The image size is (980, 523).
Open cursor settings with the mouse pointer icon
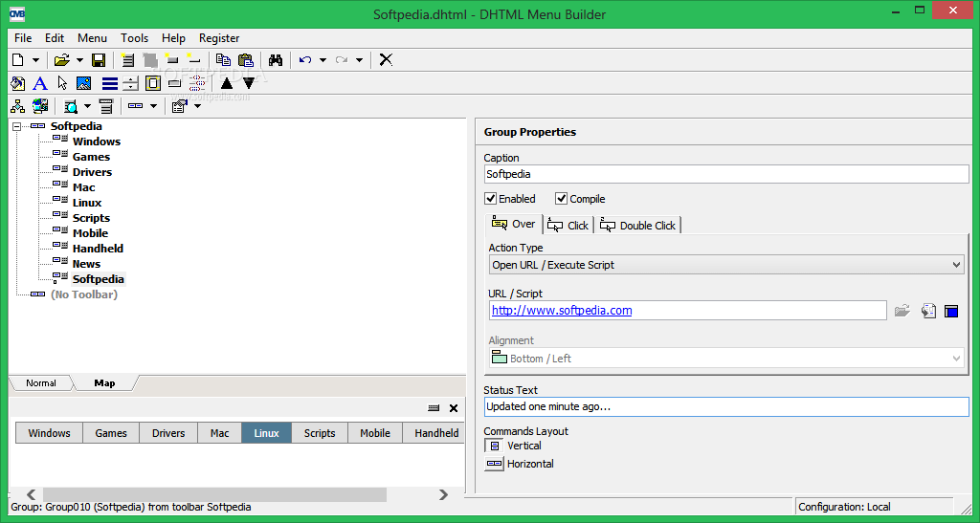pos(62,83)
